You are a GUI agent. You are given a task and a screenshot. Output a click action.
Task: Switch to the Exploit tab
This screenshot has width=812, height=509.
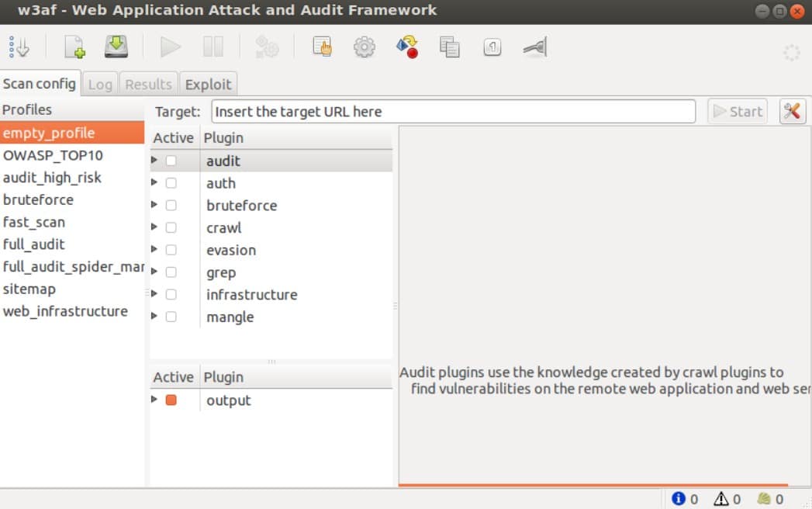(208, 85)
